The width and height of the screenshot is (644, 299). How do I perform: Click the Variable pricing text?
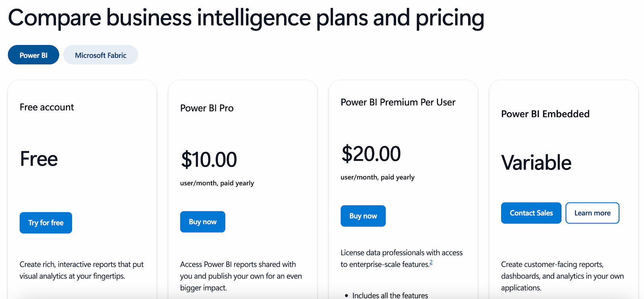[536, 163]
